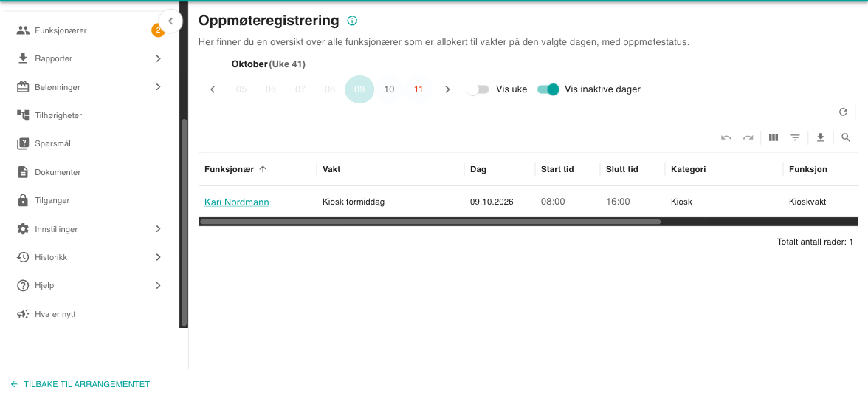Click the Dag column header

click(x=478, y=170)
